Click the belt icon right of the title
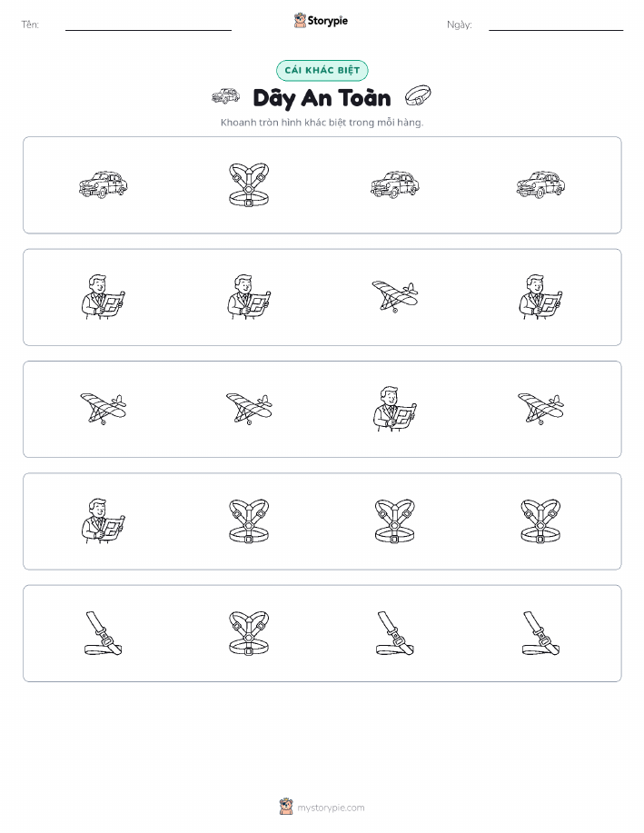Image resolution: width=644 pixels, height=833 pixels. point(418,95)
